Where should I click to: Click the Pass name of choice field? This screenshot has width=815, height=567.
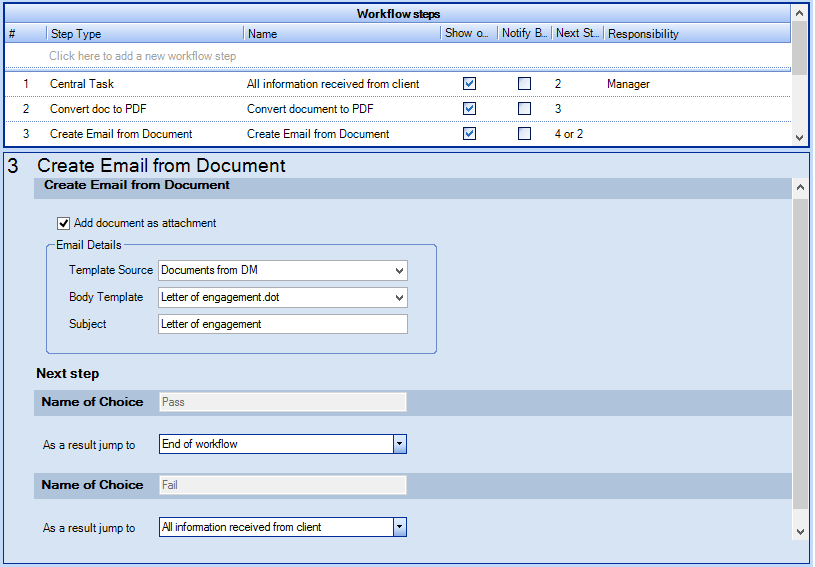[x=283, y=402]
